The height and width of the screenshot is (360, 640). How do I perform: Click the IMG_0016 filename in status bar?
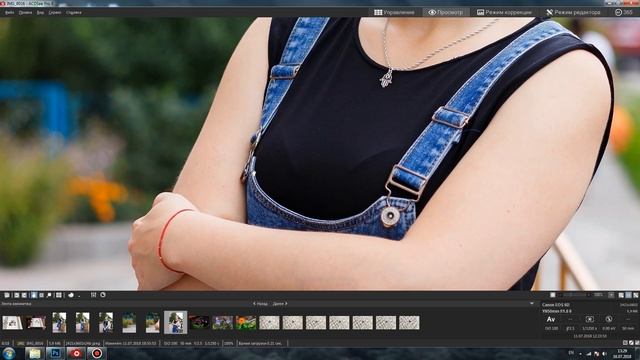[36, 343]
